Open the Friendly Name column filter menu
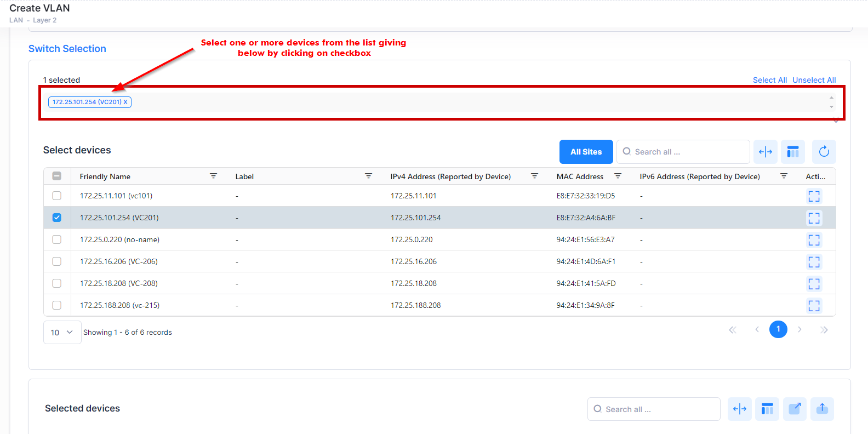 coord(213,176)
